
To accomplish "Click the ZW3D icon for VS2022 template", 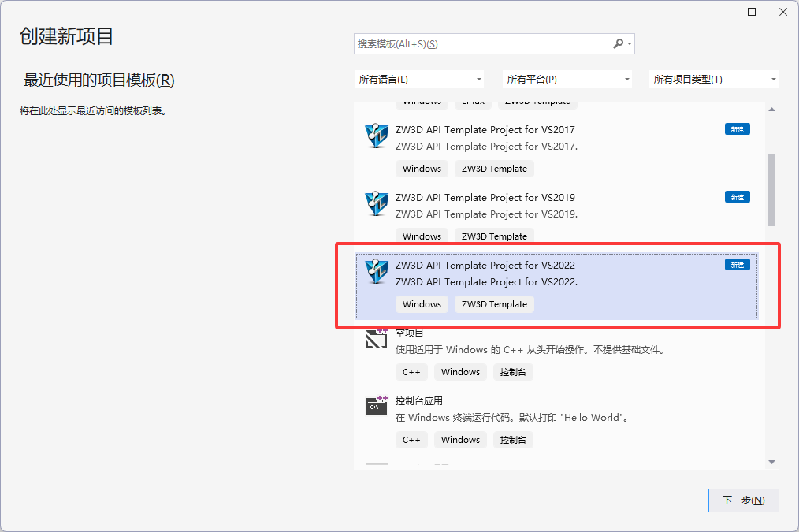I will 377,272.
